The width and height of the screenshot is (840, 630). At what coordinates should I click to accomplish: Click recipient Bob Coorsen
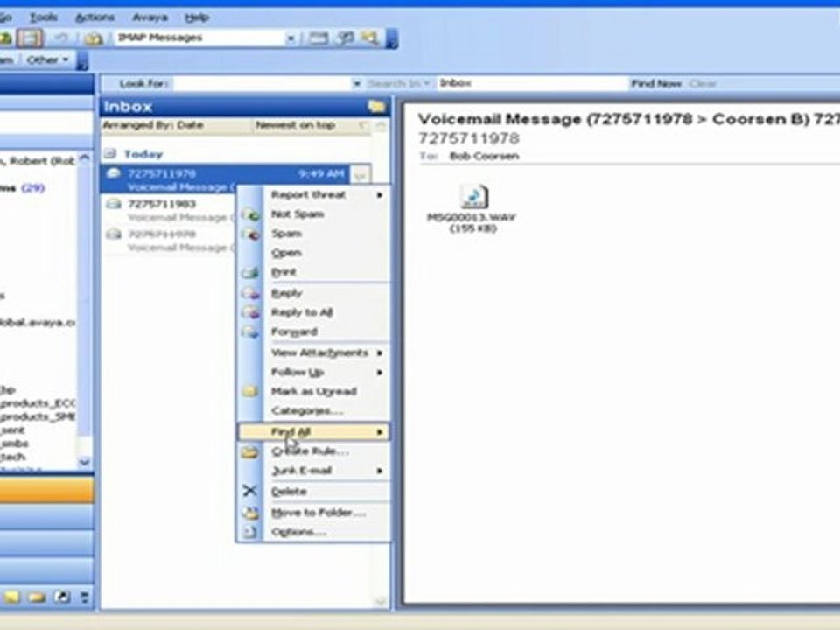(x=484, y=156)
